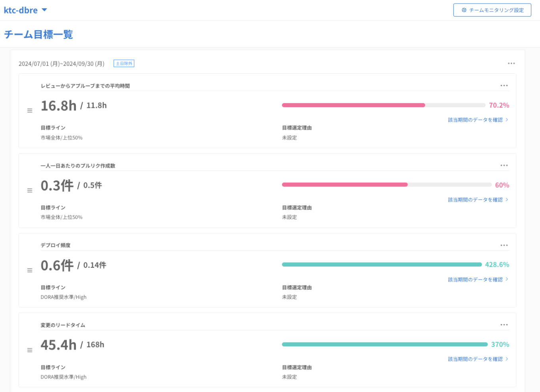The width and height of the screenshot is (540, 392).
Task: Open more options for デプロイ頻度 card
Action: pyautogui.click(x=504, y=245)
